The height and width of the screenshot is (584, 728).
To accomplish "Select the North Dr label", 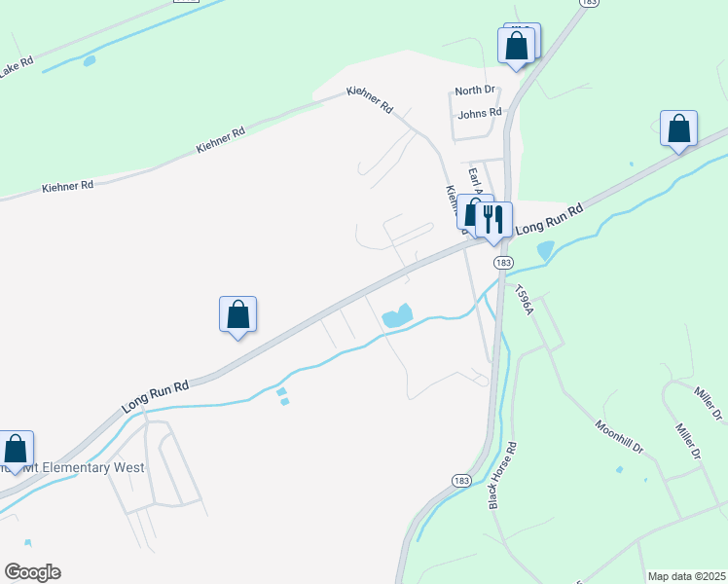I will (475, 91).
